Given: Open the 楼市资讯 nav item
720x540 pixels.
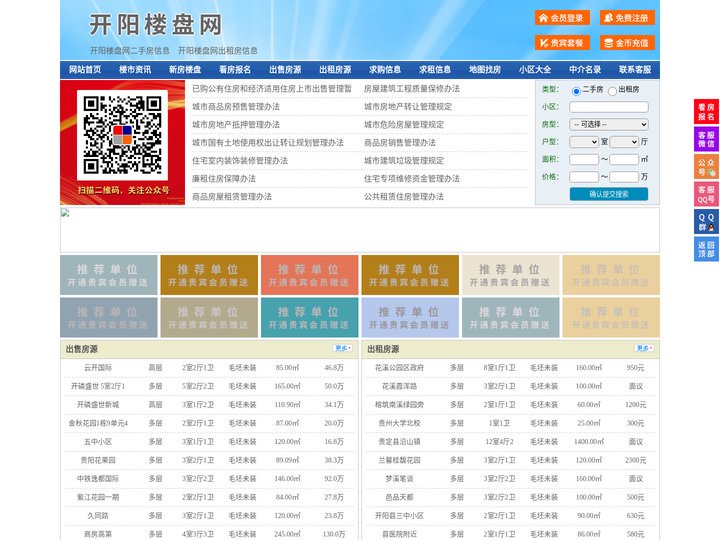Looking at the screenshot, I should click(135, 70).
